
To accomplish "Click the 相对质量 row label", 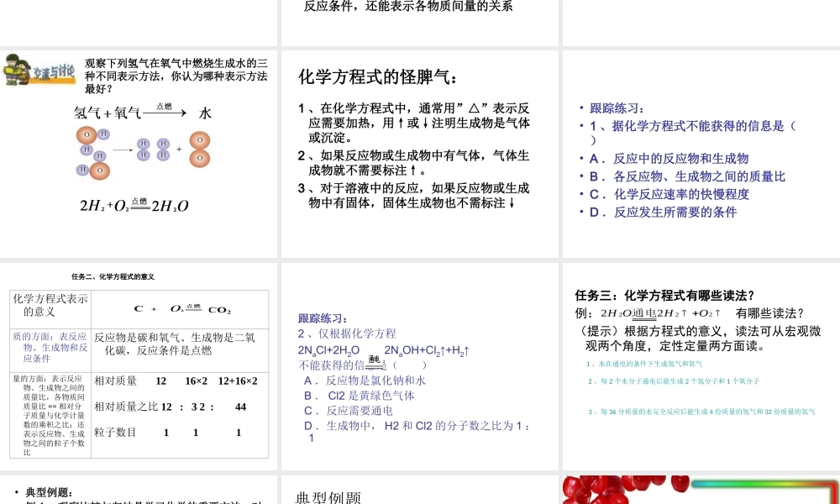I will (x=116, y=381).
